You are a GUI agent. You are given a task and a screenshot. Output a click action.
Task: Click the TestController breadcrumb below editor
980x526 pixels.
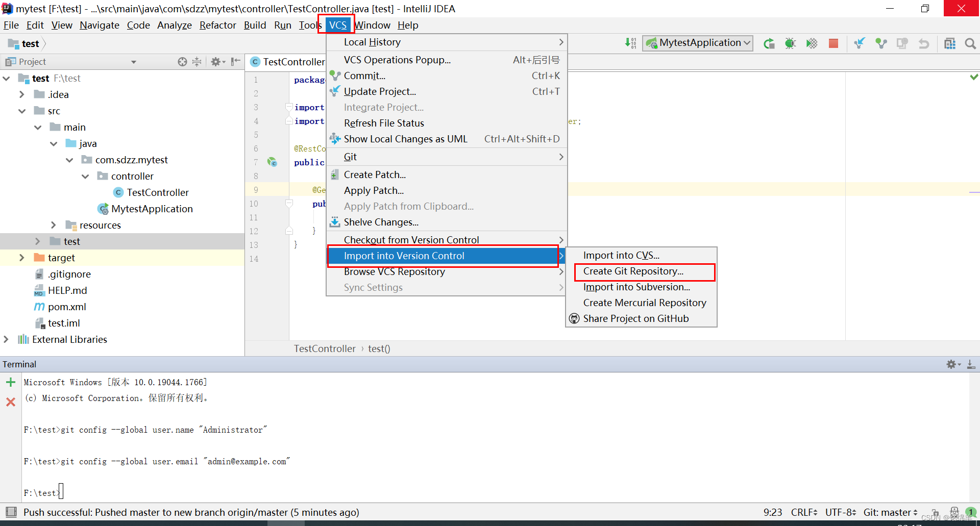[x=325, y=348]
